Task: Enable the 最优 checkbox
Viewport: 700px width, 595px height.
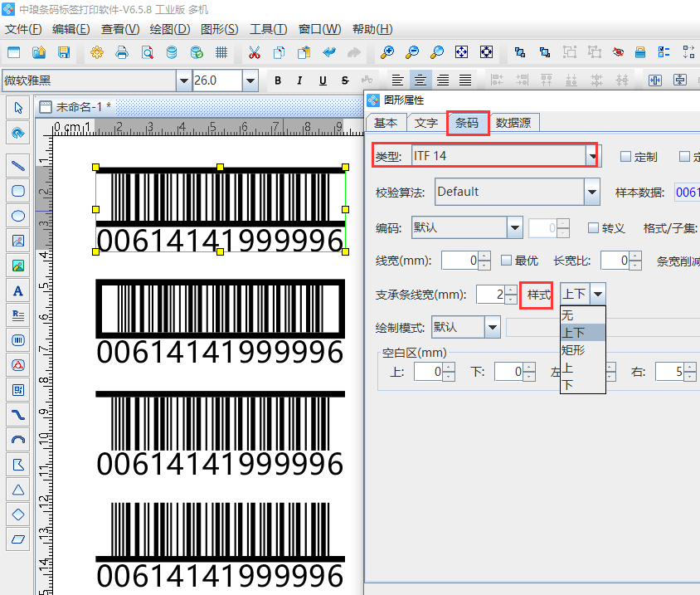Action: pyautogui.click(x=506, y=260)
